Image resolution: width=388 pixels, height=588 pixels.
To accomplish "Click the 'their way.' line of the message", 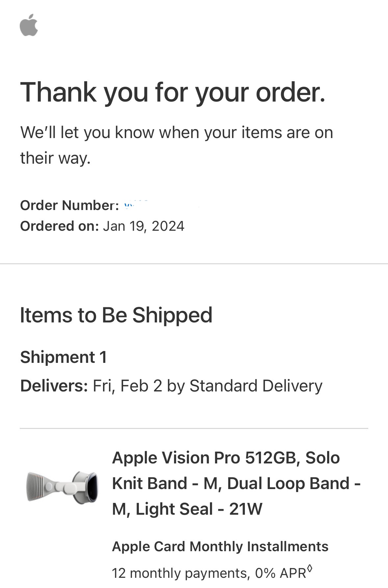I will [55, 158].
